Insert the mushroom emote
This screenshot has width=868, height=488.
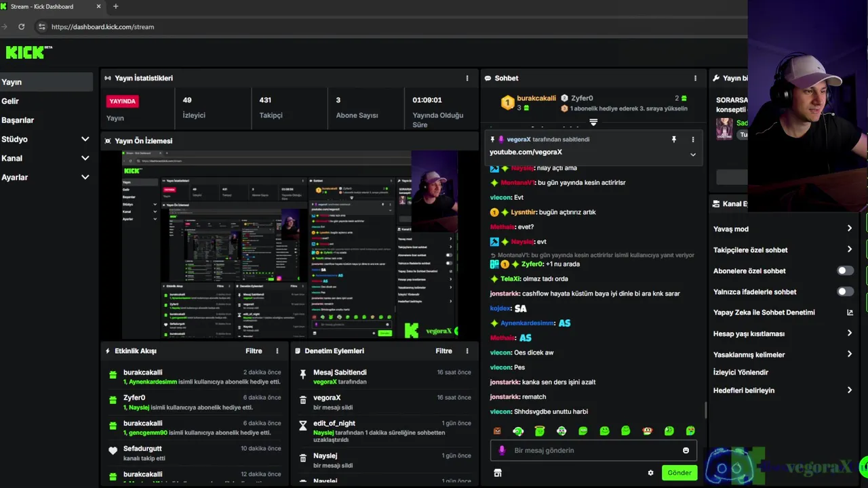(648, 431)
